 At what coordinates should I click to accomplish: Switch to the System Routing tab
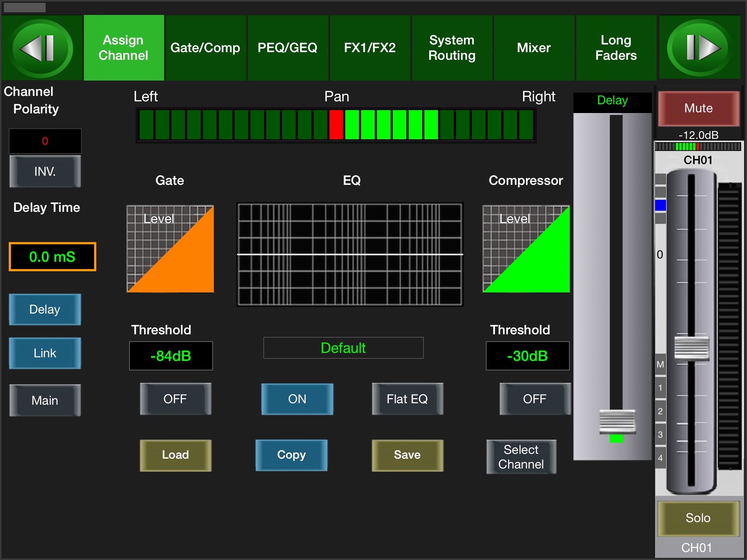(x=452, y=48)
